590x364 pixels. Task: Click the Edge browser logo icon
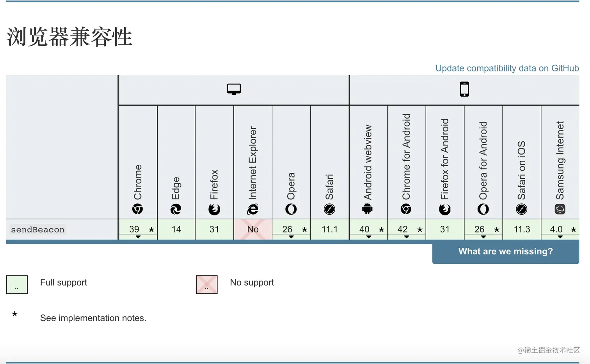tap(176, 210)
